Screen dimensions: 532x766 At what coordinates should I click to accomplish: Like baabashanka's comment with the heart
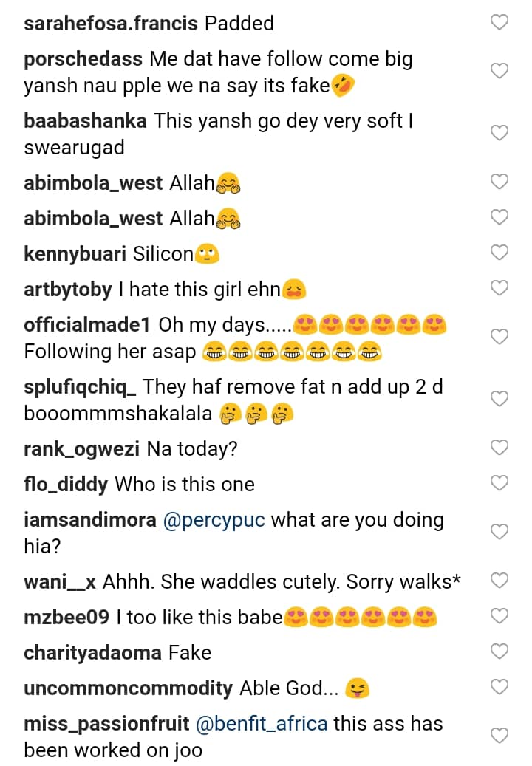[500, 133]
